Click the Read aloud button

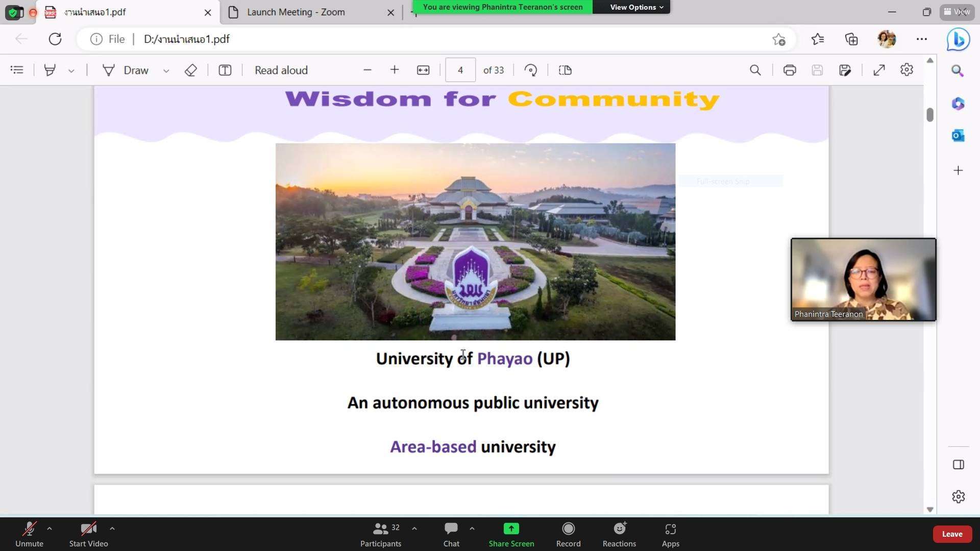(281, 70)
